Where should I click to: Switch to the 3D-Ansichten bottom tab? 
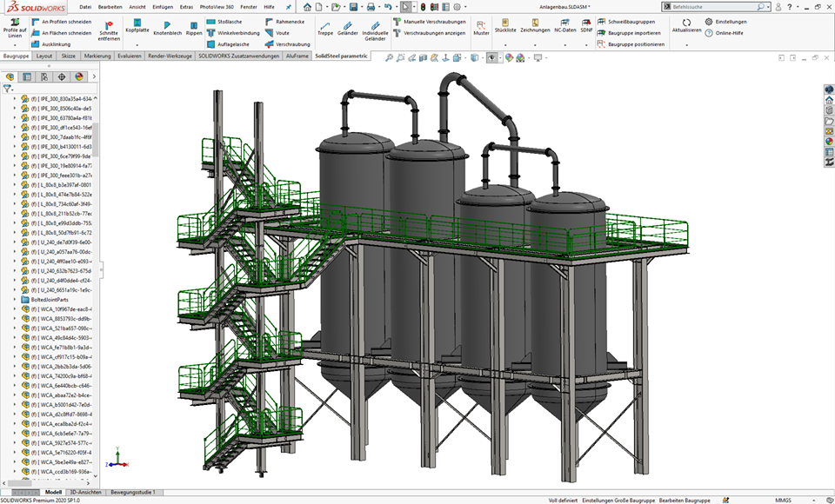point(85,492)
